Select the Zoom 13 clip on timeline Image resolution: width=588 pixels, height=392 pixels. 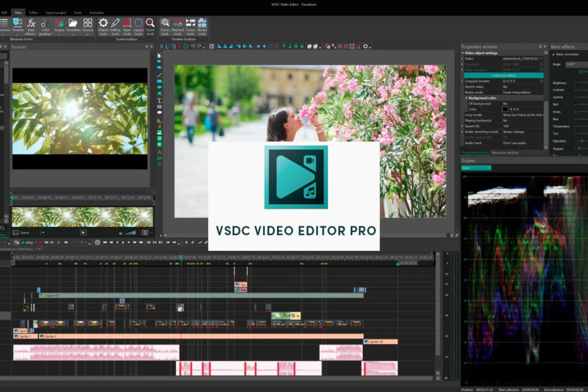202,296
